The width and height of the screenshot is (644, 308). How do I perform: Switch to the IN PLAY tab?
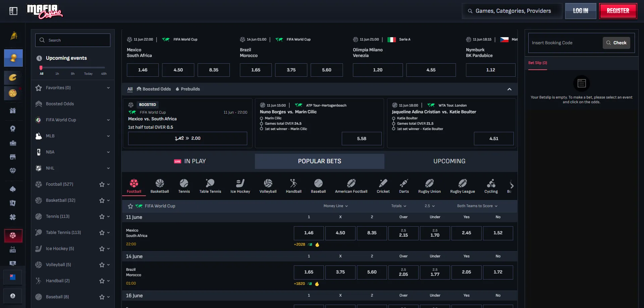pos(190,161)
